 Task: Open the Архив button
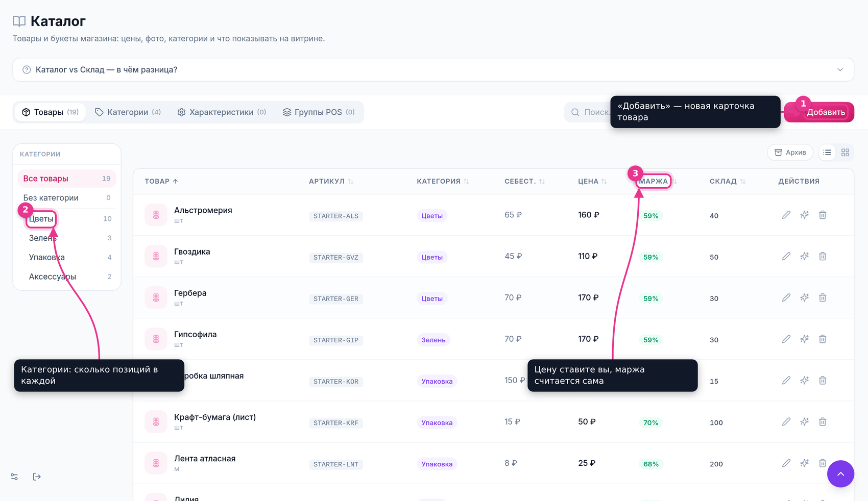[790, 153]
